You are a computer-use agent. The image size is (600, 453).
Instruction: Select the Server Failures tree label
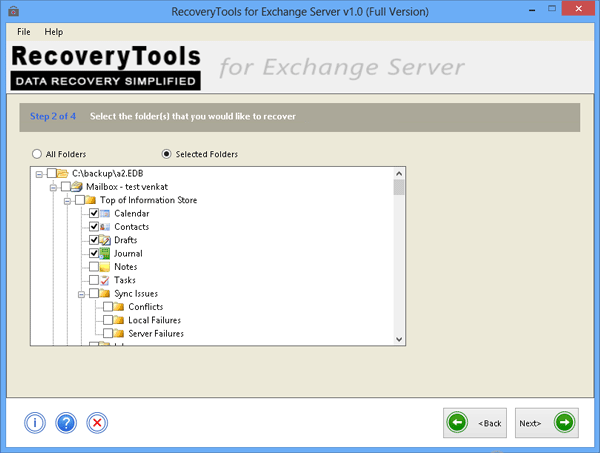tap(156, 333)
